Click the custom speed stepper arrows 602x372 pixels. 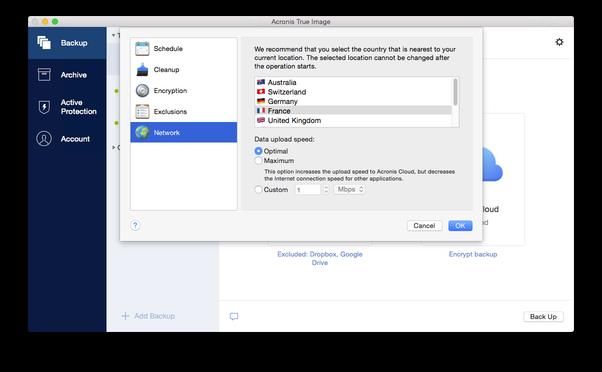coord(326,190)
